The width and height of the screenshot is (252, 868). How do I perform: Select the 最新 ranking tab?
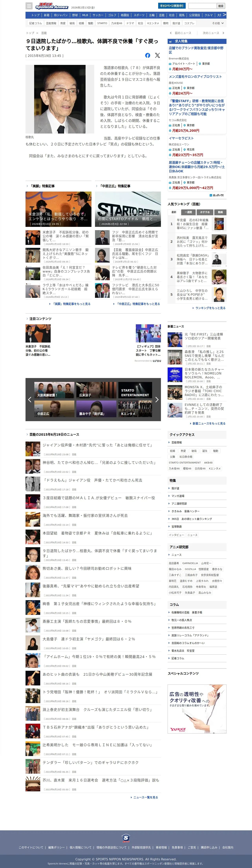(174, 212)
